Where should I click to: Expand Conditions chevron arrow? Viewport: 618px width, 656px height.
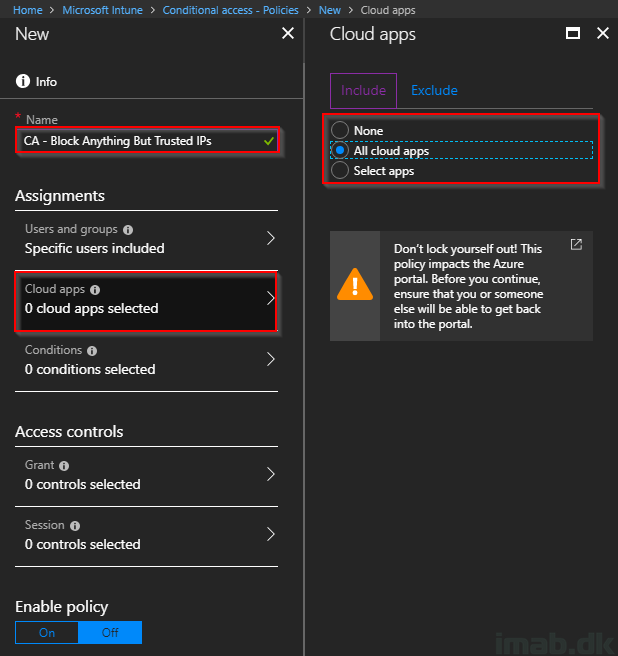(271, 359)
